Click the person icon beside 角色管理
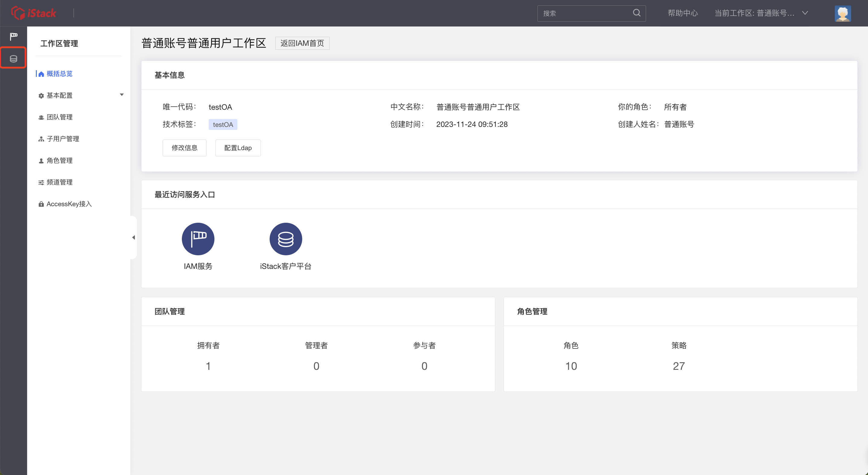Viewport: 868px width, 475px height. pyautogui.click(x=41, y=161)
